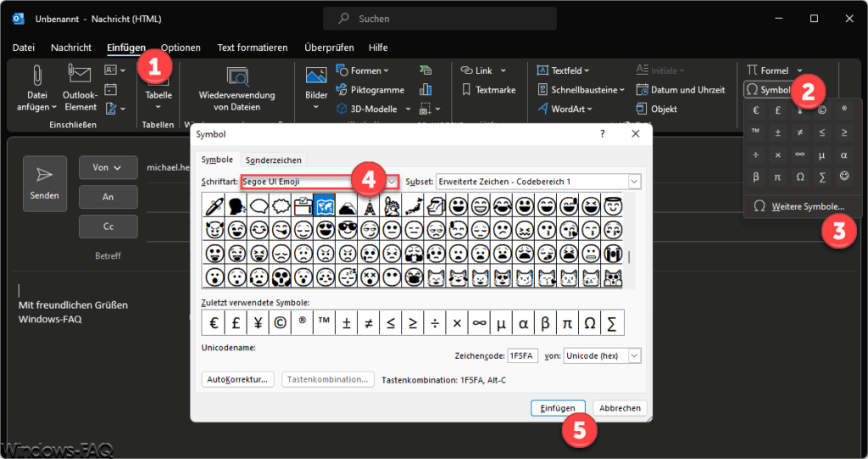Insert Datum und Uhrzeit
This screenshot has height=459, width=868.
pyautogui.click(x=681, y=90)
